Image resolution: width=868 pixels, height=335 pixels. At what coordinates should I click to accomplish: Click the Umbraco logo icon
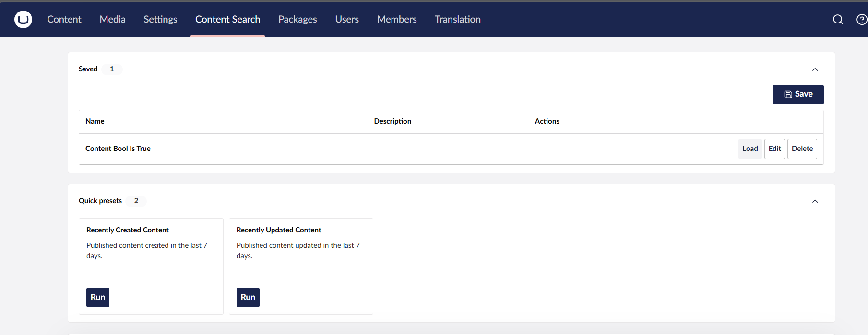(23, 19)
